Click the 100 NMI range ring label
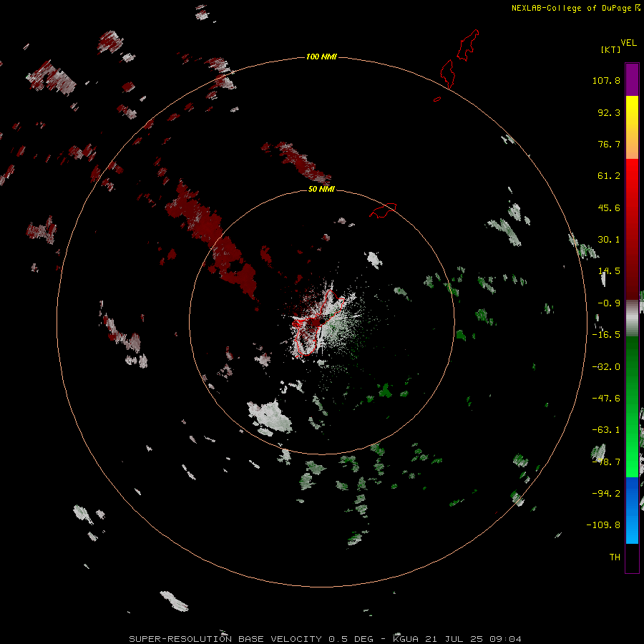 [321, 57]
